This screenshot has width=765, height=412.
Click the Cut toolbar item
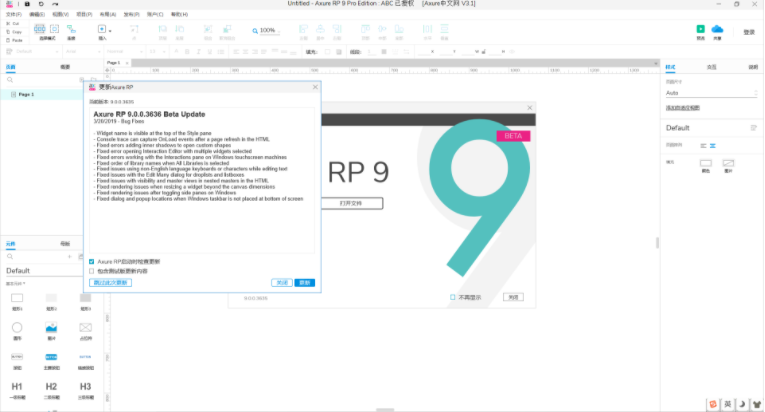click(13, 23)
